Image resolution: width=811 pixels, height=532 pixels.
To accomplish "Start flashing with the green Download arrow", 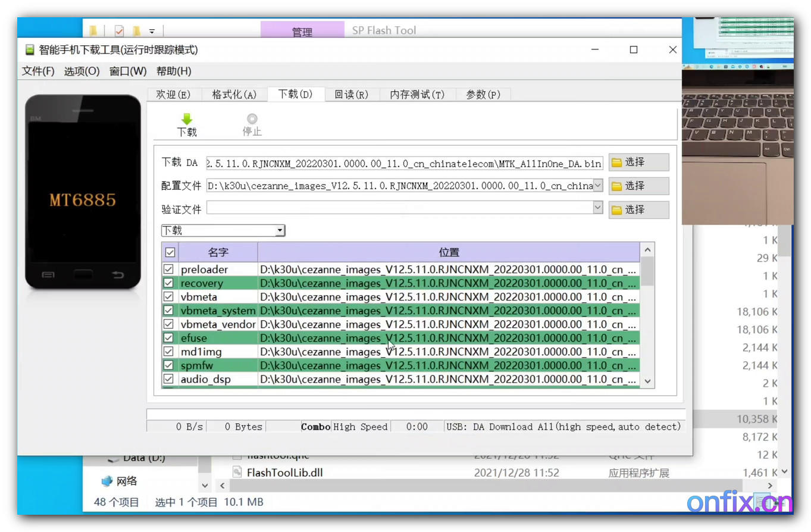I will (187, 124).
